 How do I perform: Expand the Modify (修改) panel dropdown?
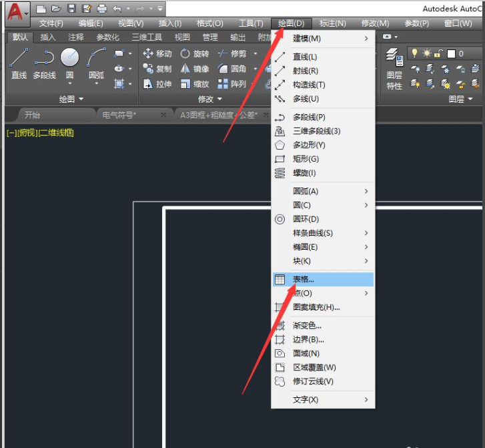(x=210, y=99)
